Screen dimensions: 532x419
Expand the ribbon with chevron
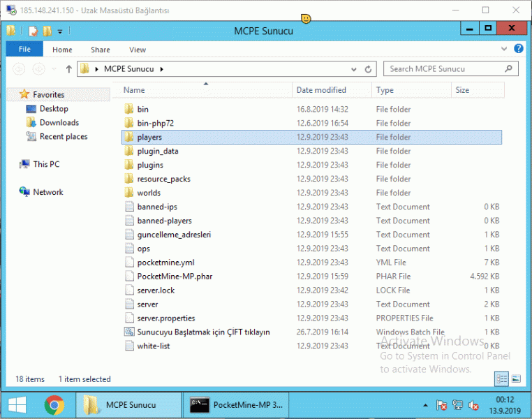pos(504,49)
